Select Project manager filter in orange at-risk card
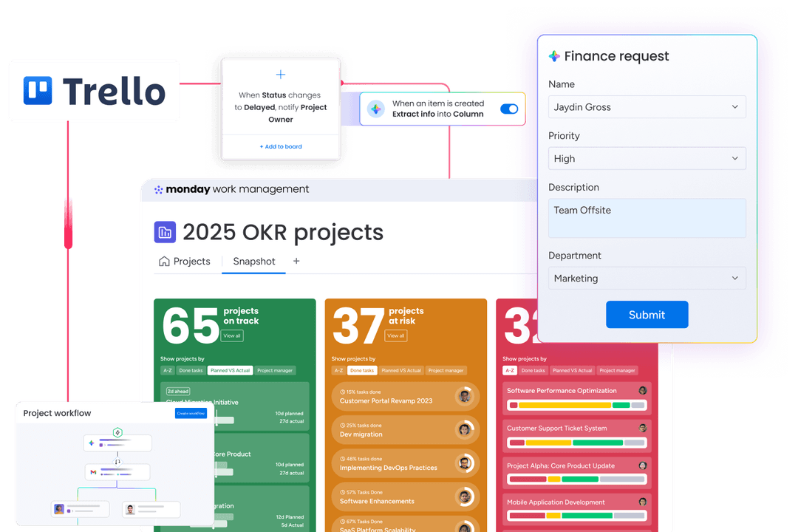The image size is (798, 532). coord(446,371)
